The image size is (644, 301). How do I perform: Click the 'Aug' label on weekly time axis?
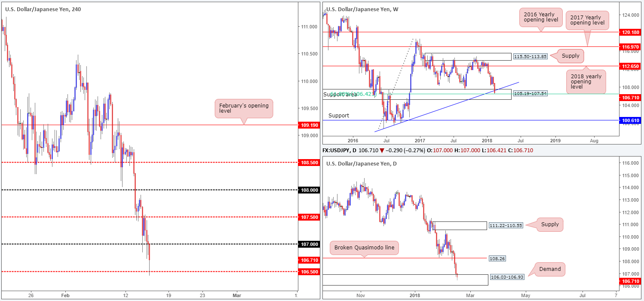coord(594,140)
